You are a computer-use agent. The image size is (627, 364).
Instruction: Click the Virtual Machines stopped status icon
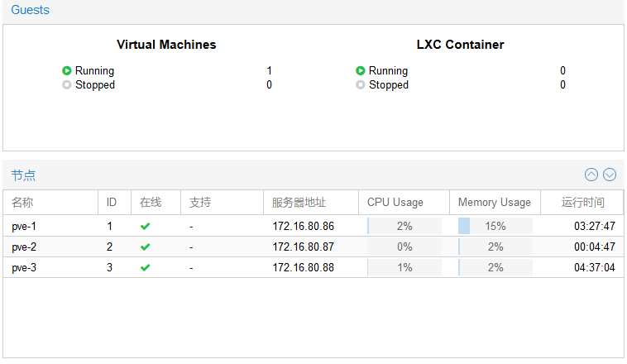coord(66,85)
